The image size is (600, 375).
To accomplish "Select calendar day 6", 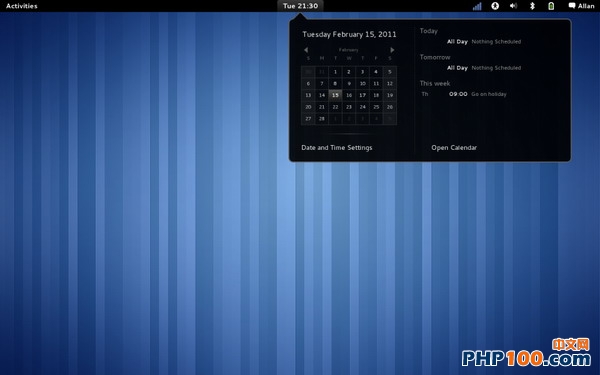I will [308, 83].
